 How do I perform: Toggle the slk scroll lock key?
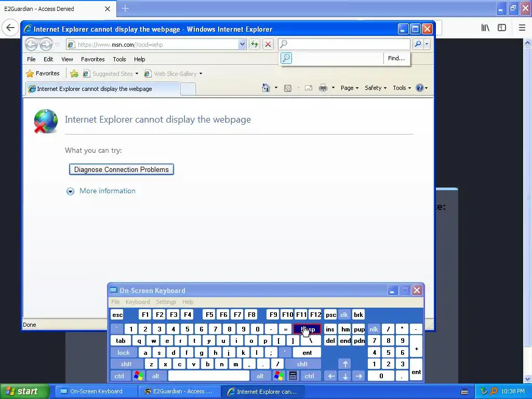point(344,314)
